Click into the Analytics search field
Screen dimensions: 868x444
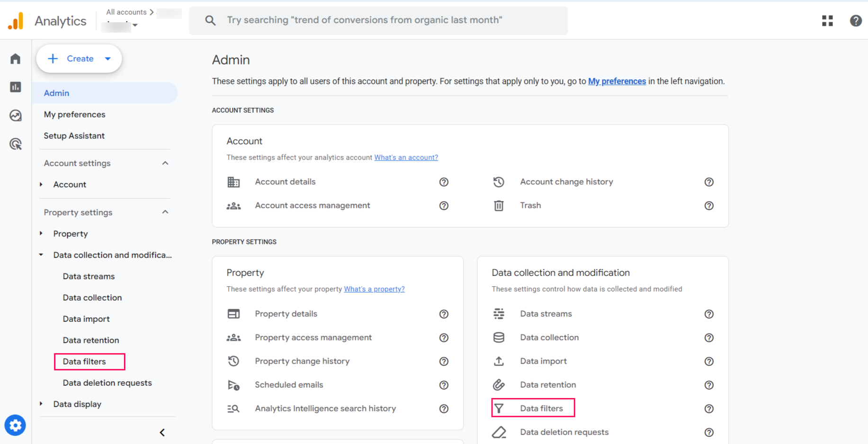[378, 20]
